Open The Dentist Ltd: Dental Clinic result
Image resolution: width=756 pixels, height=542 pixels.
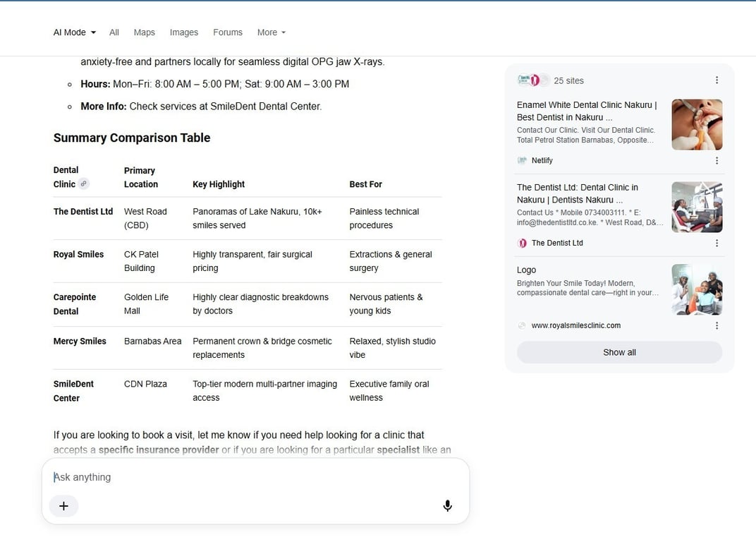(x=578, y=193)
